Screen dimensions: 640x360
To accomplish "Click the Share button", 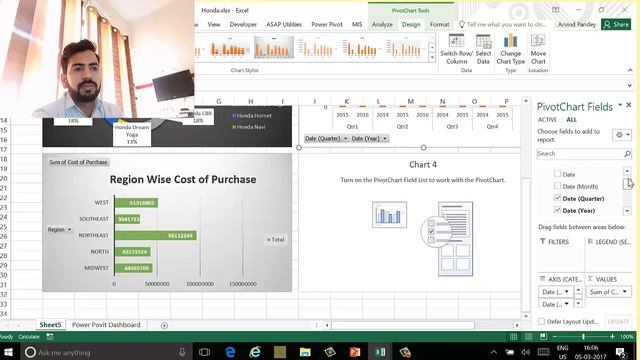I will pos(616,24).
